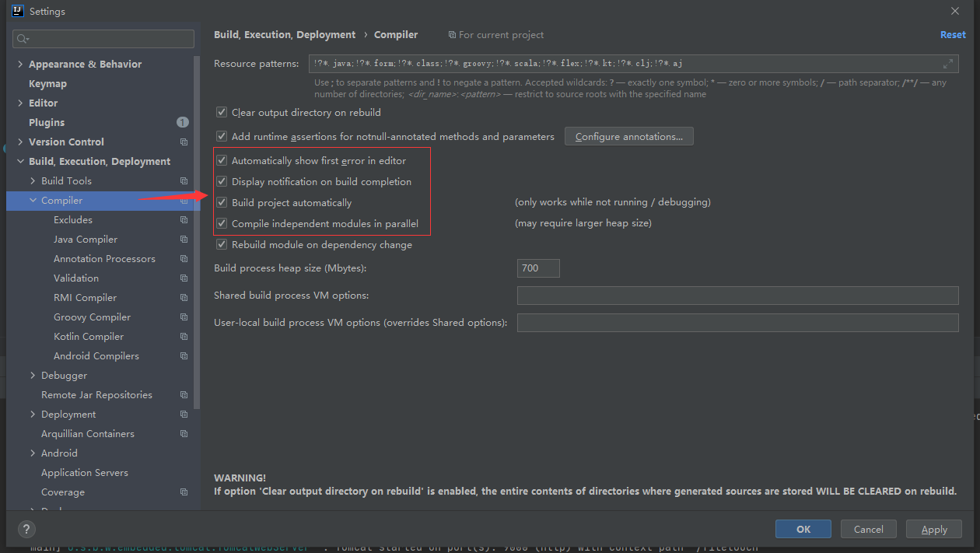The height and width of the screenshot is (553, 980).
Task: Click the project-level icon beside Validation
Action: pos(184,278)
